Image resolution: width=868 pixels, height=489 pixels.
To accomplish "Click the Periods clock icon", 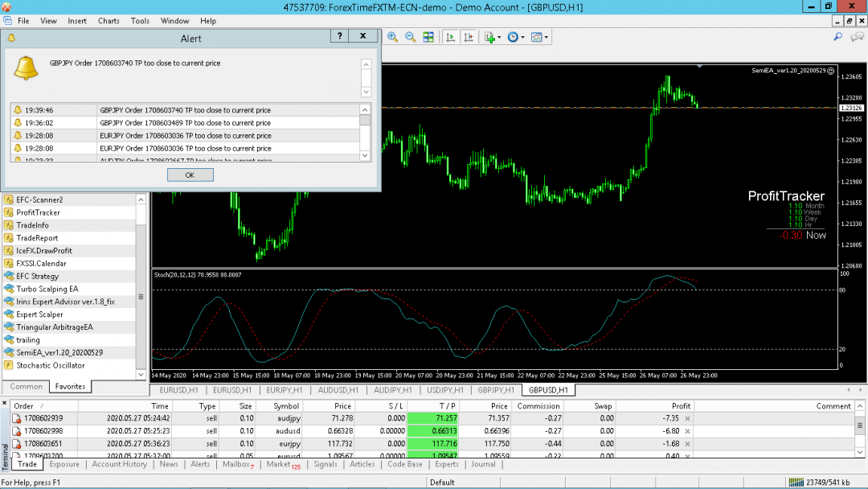I will pyautogui.click(x=513, y=37).
